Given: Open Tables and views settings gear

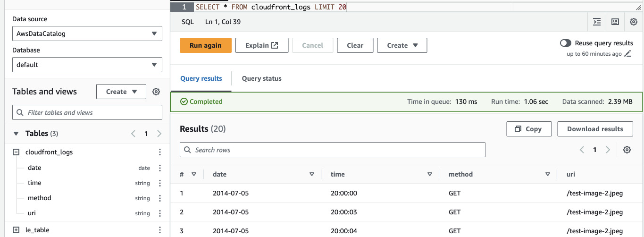Looking at the screenshot, I should coord(157,92).
